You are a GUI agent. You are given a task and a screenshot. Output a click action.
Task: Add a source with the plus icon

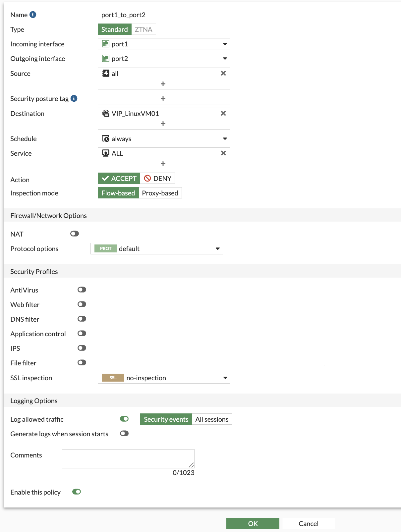tap(163, 84)
